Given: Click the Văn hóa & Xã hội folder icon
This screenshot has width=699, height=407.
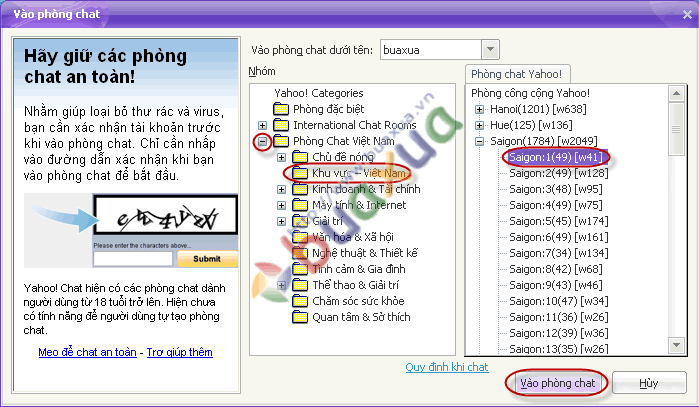Looking at the screenshot, I should [x=300, y=237].
